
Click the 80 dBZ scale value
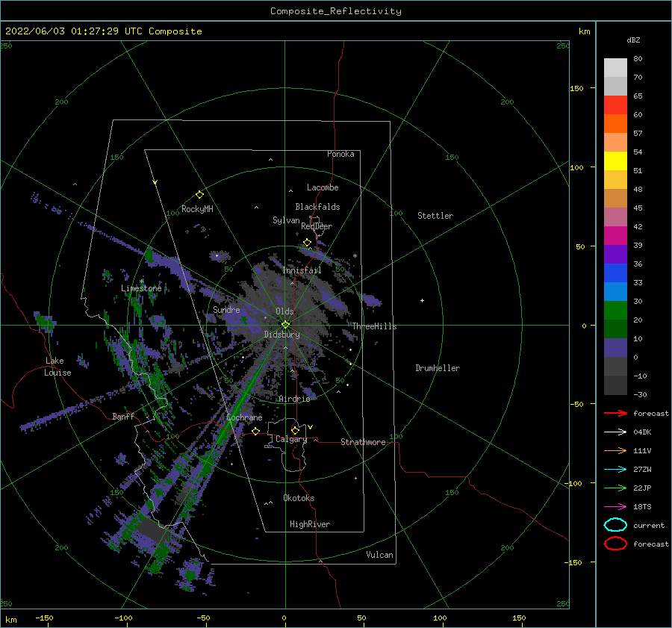click(x=638, y=58)
